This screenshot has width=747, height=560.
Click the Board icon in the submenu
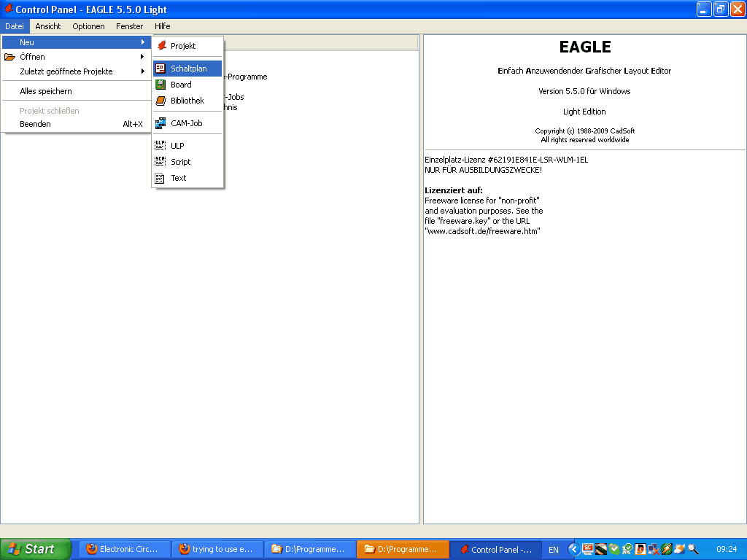[160, 85]
